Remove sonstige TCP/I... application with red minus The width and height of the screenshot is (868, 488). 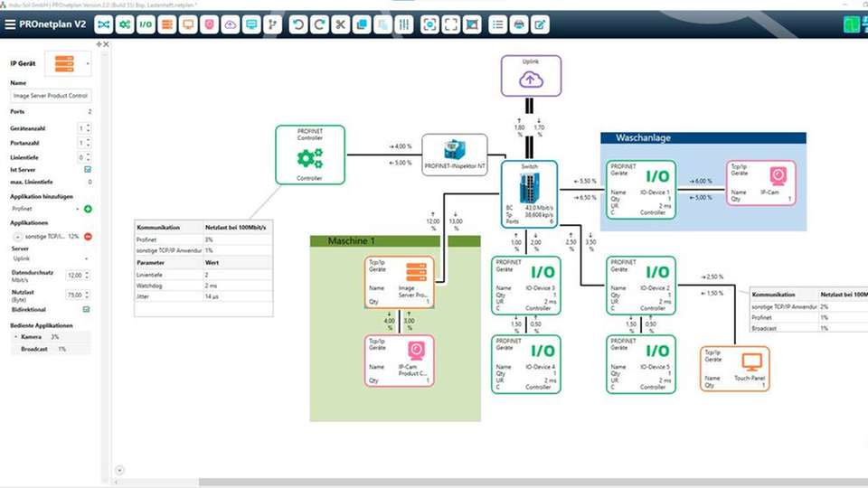click(88, 236)
